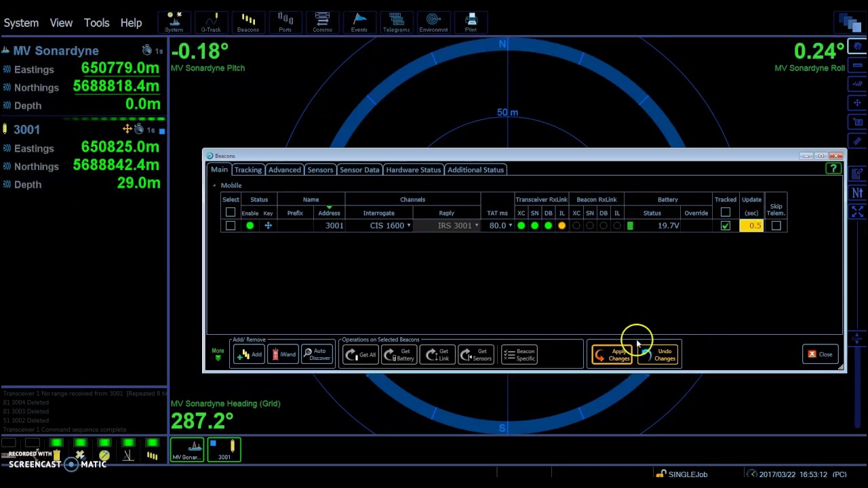The image size is (868, 488).
Task: Open the Telegrams toolbar icon
Action: pos(396,22)
